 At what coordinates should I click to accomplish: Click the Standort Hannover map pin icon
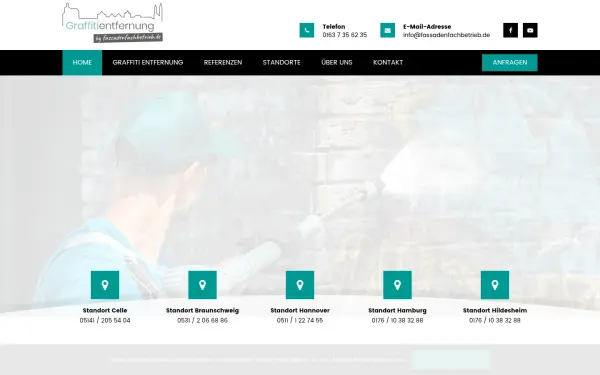tap(300, 285)
